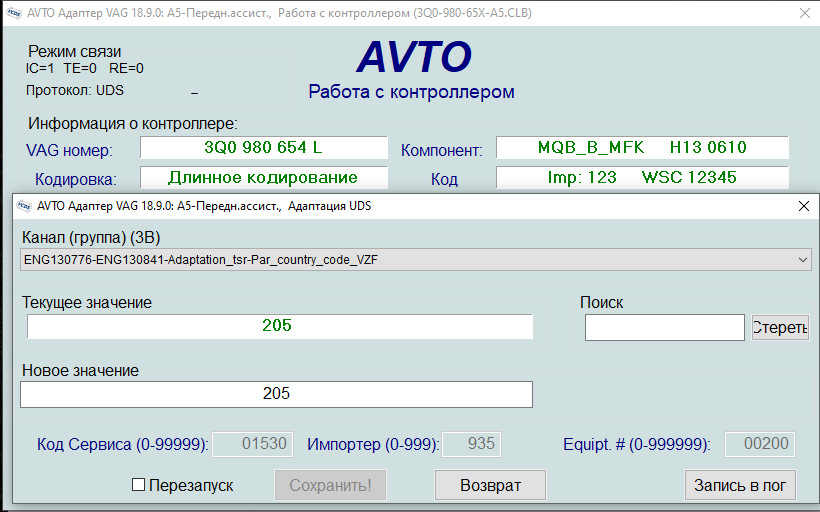
Task: Click the Поиск label
Action: pyautogui.click(x=601, y=303)
